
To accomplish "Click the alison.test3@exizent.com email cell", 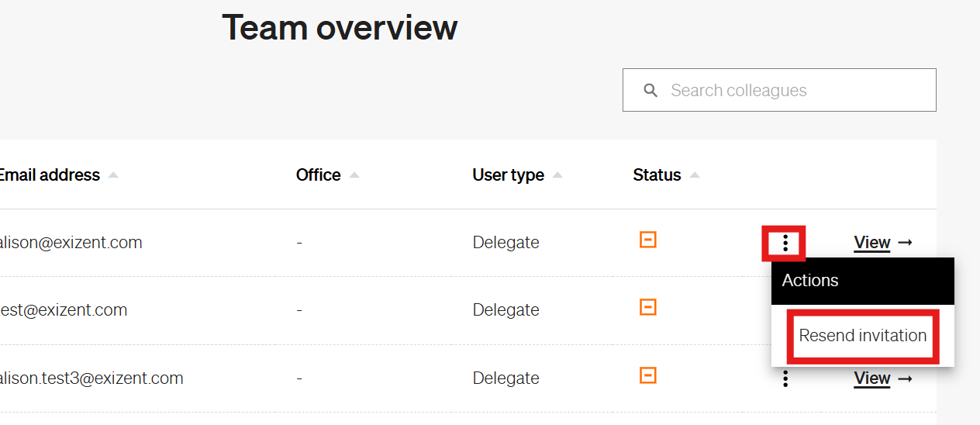I will click(x=91, y=378).
